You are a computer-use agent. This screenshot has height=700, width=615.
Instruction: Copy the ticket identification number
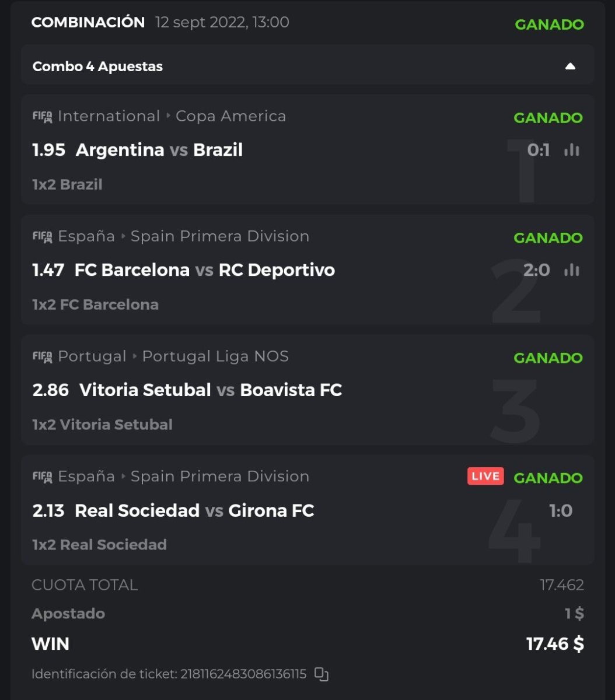pyautogui.click(x=321, y=674)
